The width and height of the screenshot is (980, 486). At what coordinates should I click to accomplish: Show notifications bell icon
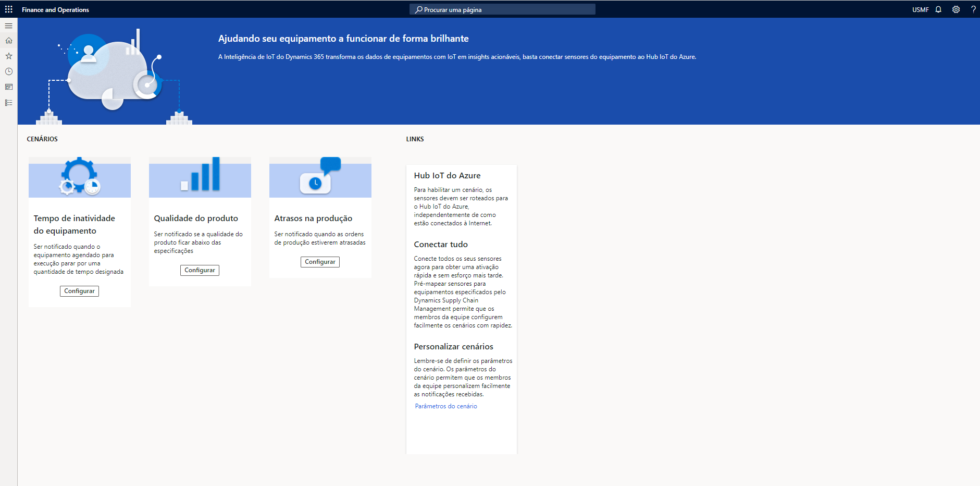938,9
